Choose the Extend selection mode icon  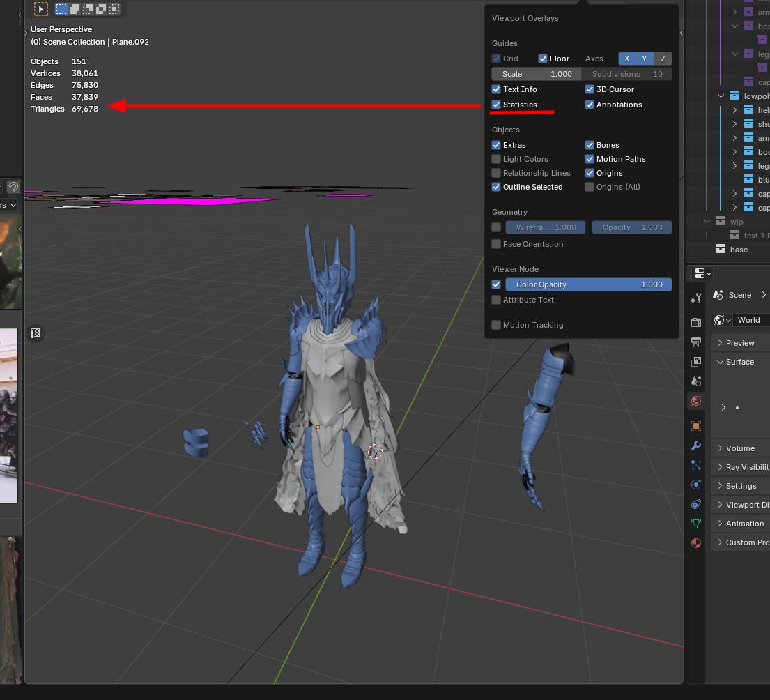pos(75,9)
